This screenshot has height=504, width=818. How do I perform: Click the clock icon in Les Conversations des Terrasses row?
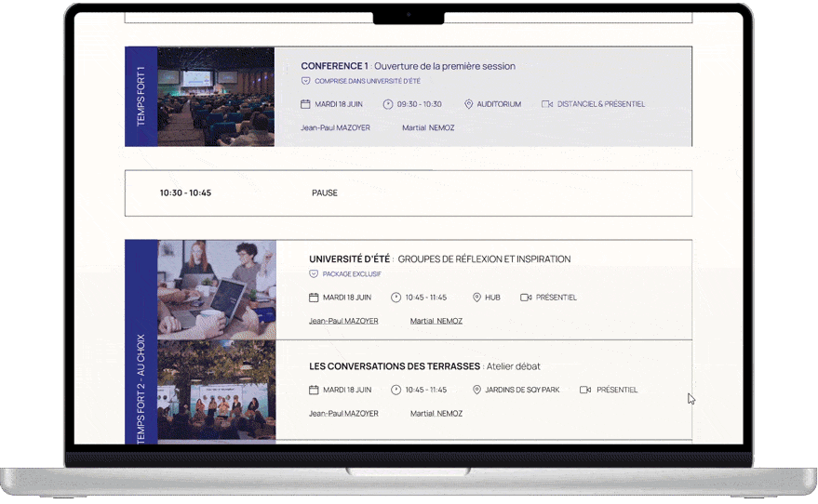point(396,390)
